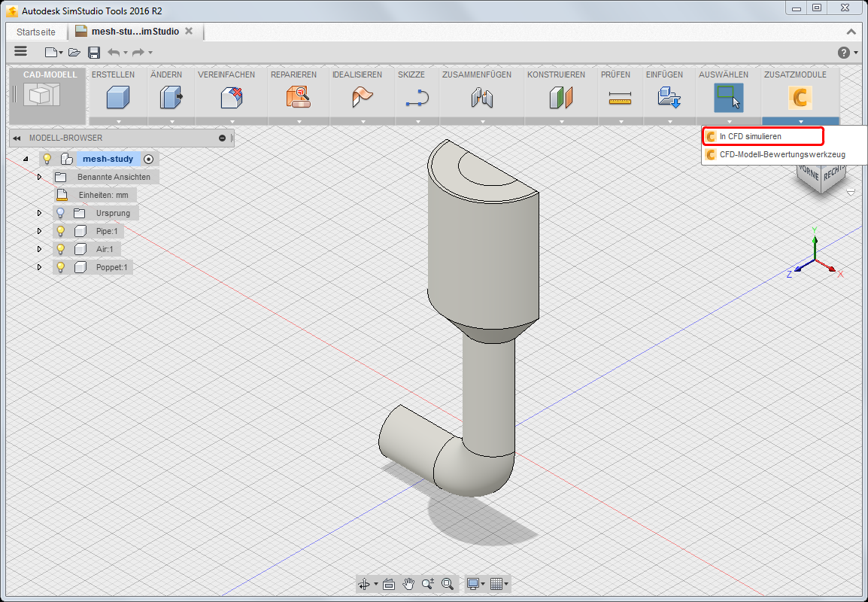Image resolution: width=868 pixels, height=602 pixels.
Task: Open the SKIZZE sketch tool
Action: click(x=417, y=97)
